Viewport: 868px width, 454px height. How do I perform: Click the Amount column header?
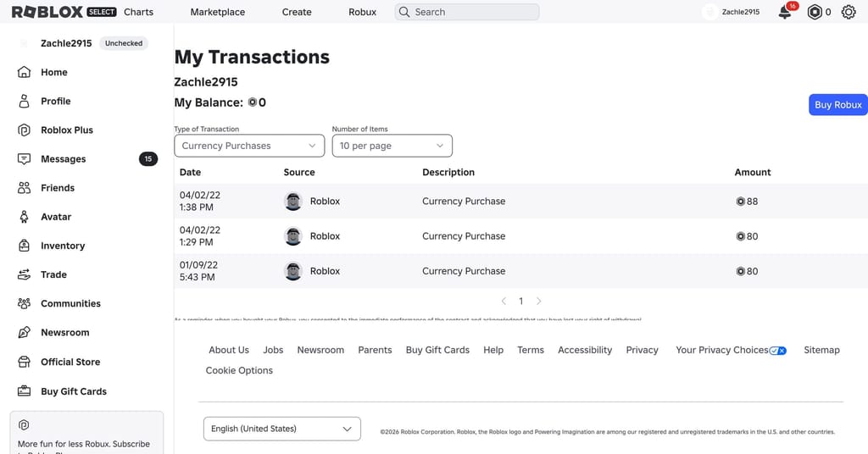pos(753,172)
